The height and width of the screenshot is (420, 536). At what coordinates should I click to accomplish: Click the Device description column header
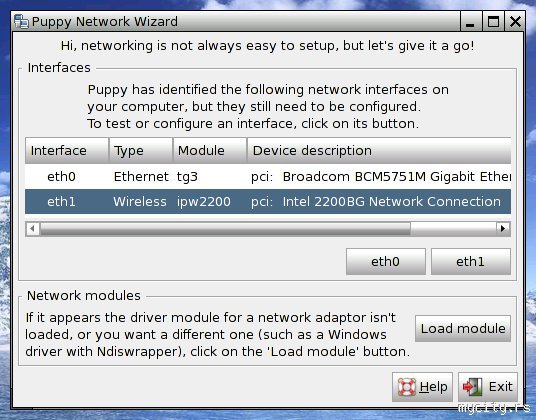coord(379,151)
